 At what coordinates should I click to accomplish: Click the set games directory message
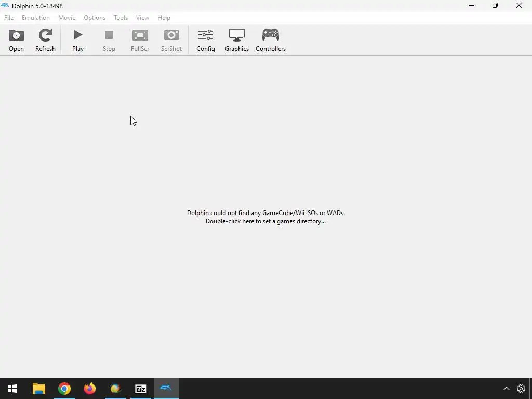(265, 217)
